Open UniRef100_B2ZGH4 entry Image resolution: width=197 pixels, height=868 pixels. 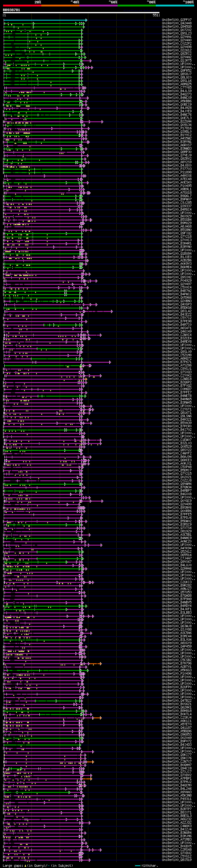pos(177,122)
